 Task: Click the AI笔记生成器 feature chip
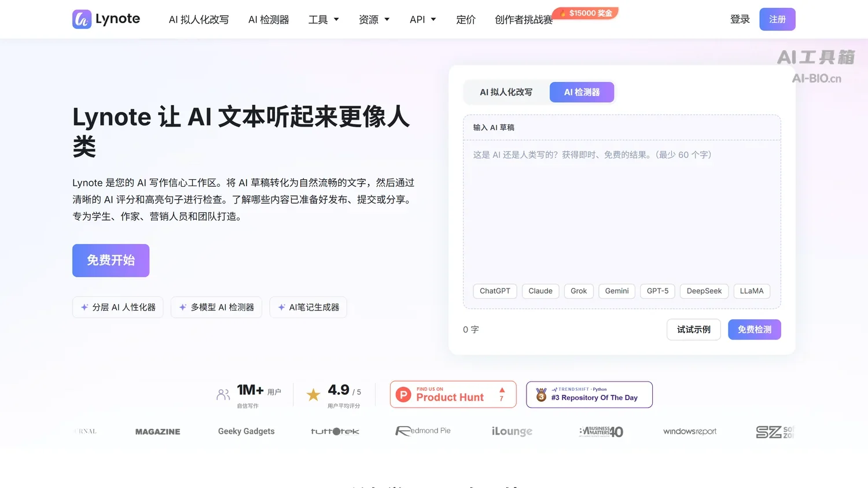click(308, 307)
